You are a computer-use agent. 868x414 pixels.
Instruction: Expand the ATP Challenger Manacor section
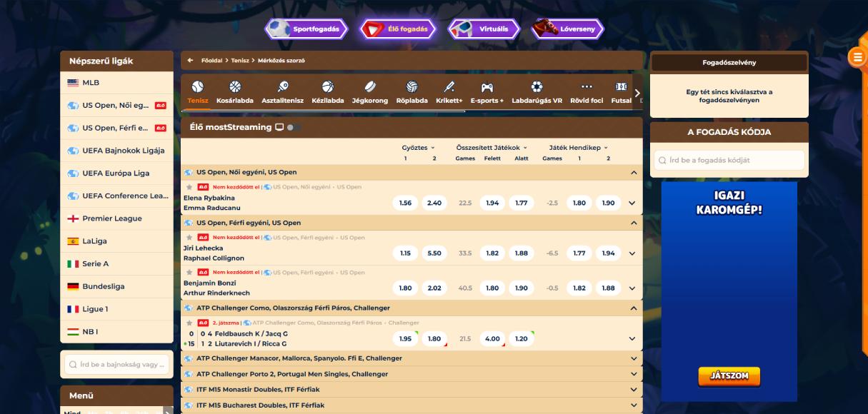pyautogui.click(x=633, y=358)
